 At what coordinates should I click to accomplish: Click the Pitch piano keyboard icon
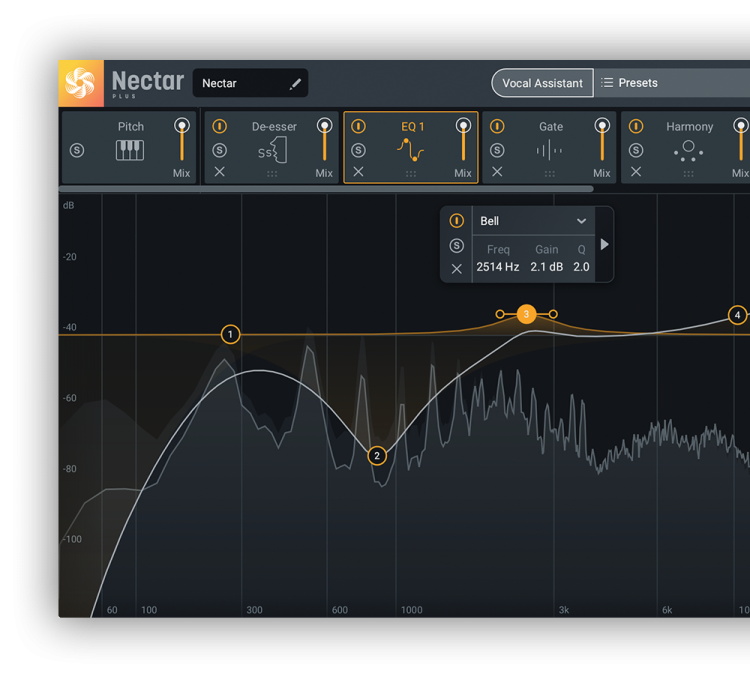pos(130,150)
